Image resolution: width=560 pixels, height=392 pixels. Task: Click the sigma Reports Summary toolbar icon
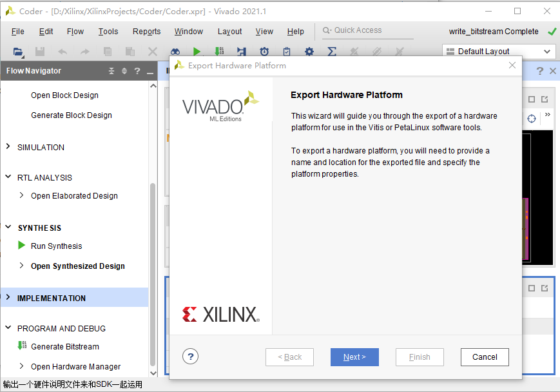point(332,52)
